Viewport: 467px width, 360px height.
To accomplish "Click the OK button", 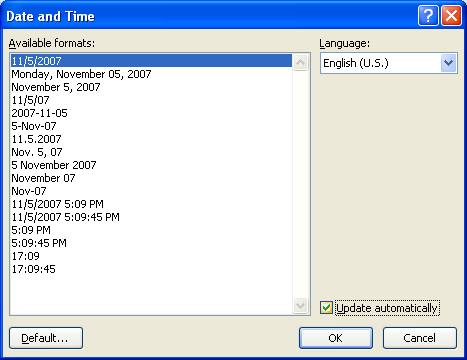I will click(336, 338).
